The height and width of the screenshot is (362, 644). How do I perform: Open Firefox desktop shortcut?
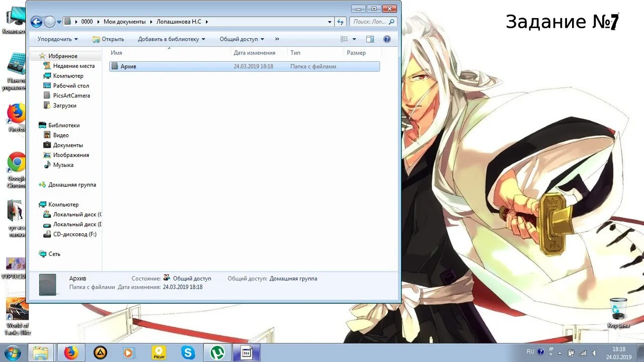(17, 118)
